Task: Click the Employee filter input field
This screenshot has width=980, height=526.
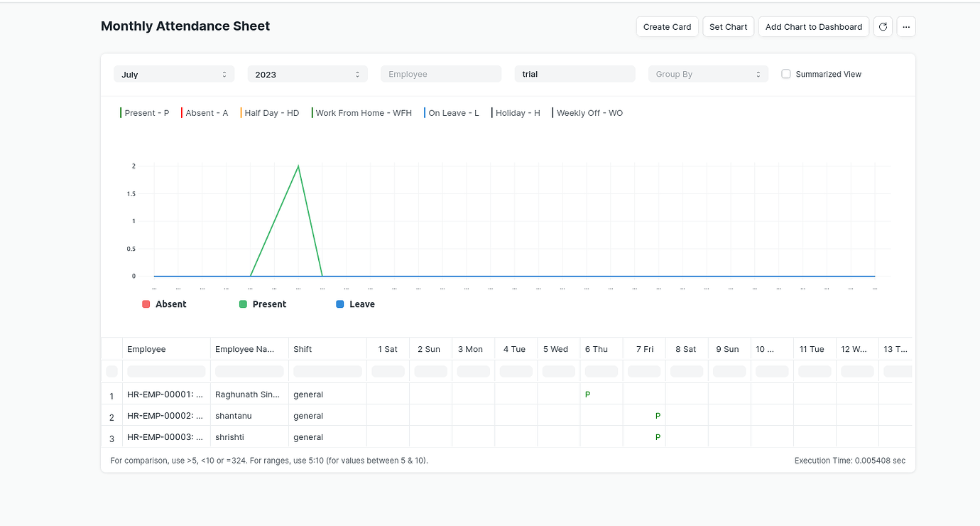Action: (x=440, y=73)
